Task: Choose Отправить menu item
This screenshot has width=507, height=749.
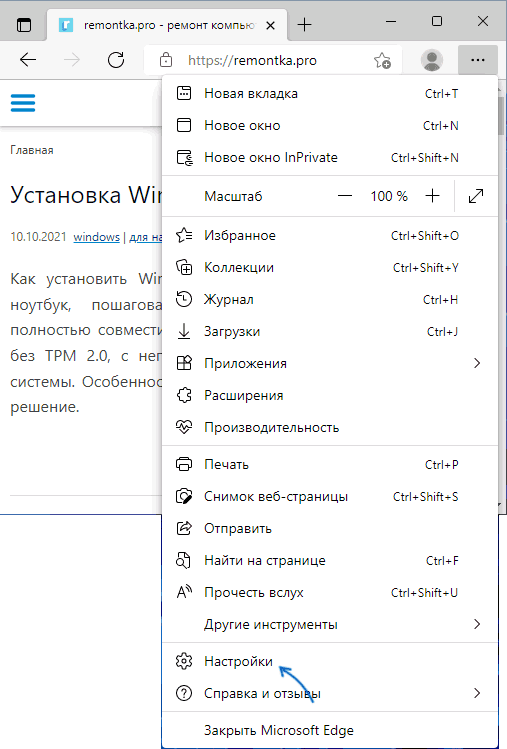Action: (x=330, y=528)
